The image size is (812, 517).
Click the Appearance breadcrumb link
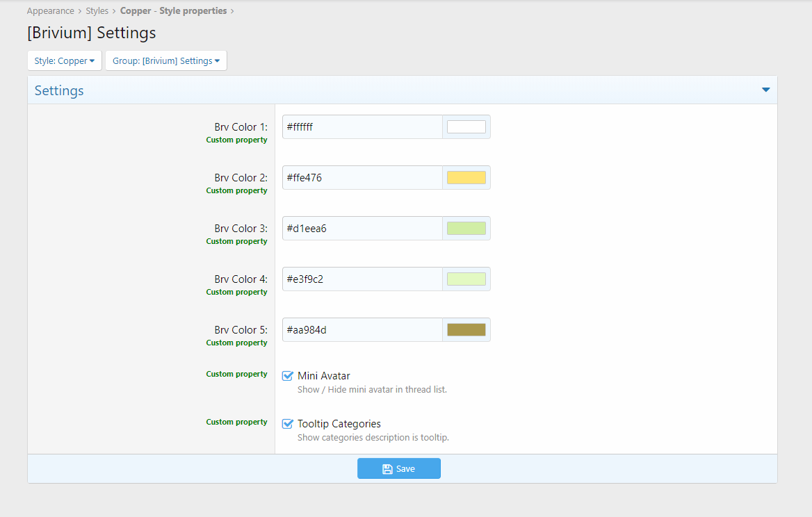coord(50,11)
